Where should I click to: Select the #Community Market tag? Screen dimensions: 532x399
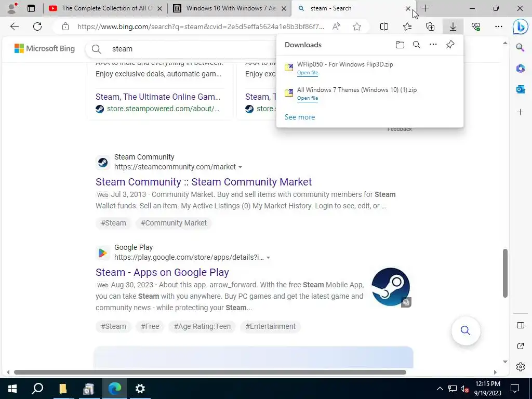(174, 223)
